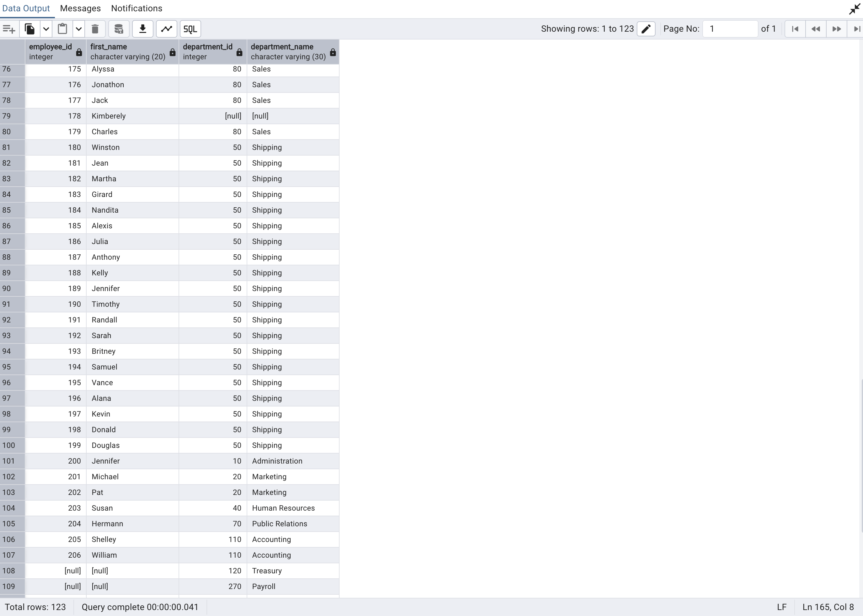Select row 101 by its row number

point(9,461)
